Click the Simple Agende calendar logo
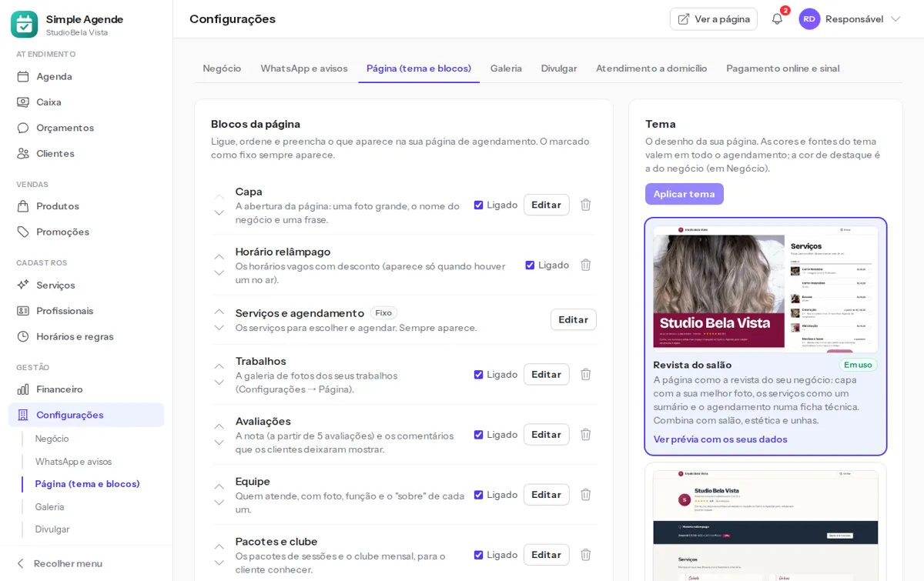 click(x=24, y=25)
